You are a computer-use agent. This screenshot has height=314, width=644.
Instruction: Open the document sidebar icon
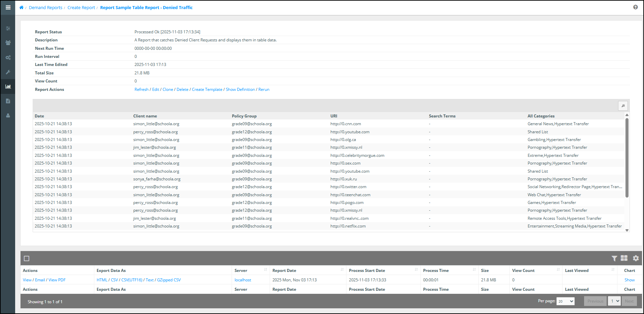[x=8, y=101]
